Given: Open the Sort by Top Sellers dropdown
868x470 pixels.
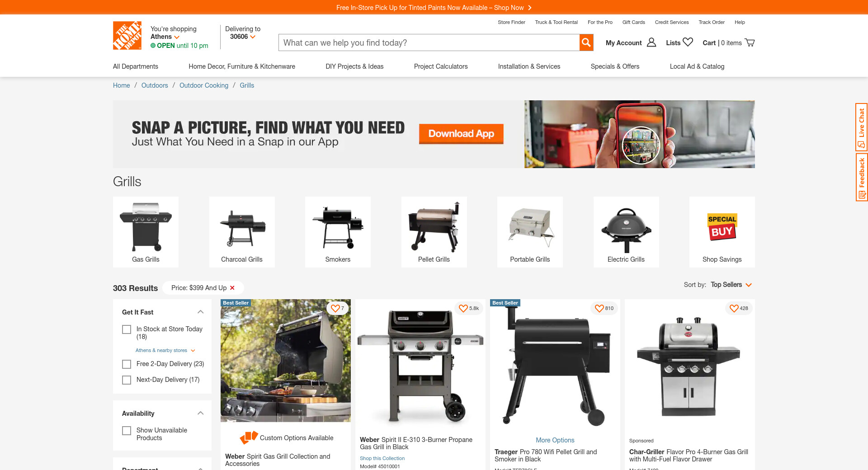Looking at the screenshot, I should (x=731, y=285).
